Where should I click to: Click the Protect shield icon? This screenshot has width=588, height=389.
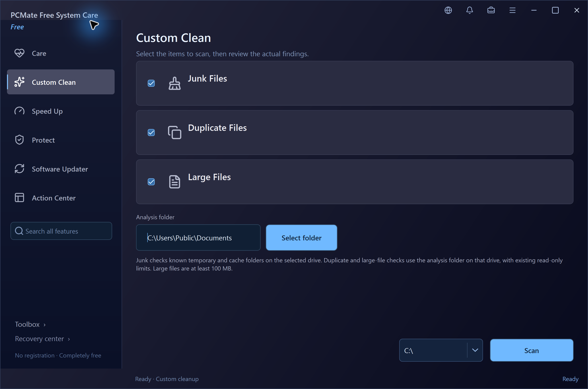pyautogui.click(x=19, y=140)
